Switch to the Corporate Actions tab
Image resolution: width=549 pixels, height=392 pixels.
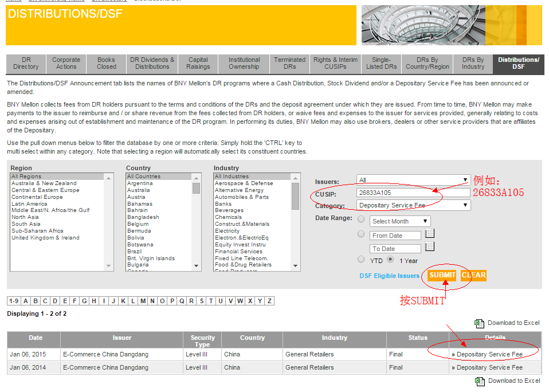[66, 64]
